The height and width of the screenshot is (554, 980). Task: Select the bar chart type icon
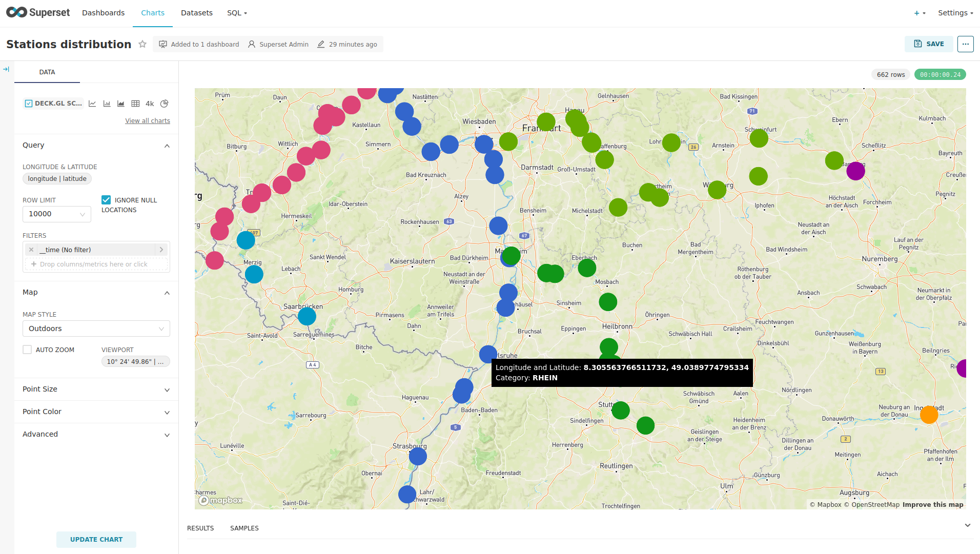coord(107,104)
